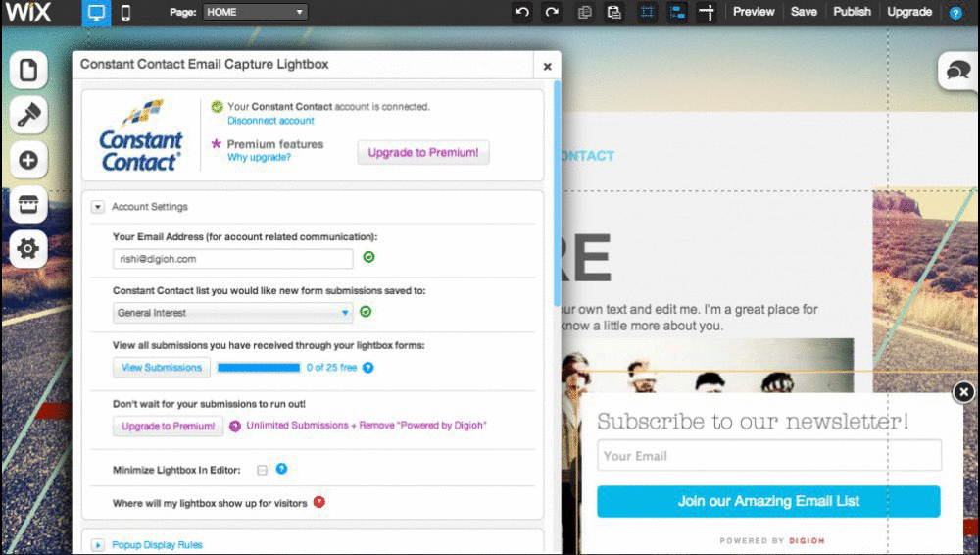Image resolution: width=980 pixels, height=555 pixels.
Task: Click the Copy icon in toolbar
Action: (x=585, y=12)
